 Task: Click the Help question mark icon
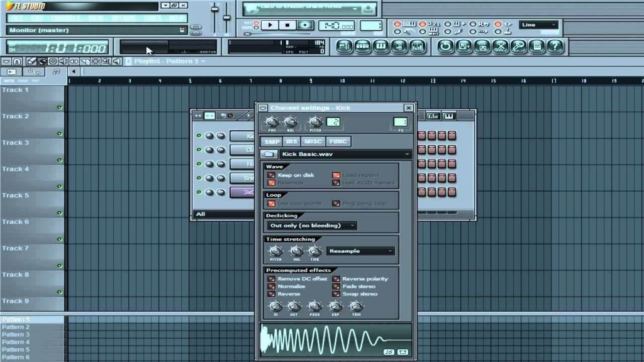coord(555,47)
